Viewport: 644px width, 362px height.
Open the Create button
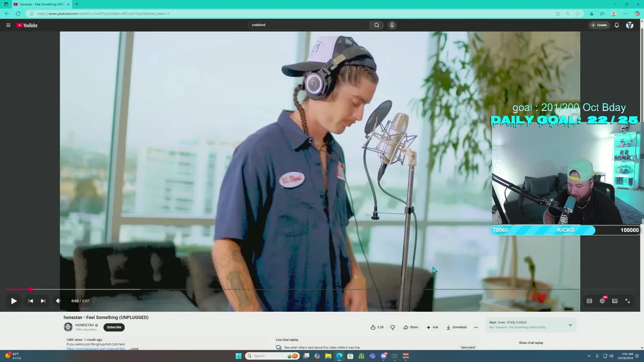(x=599, y=25)
